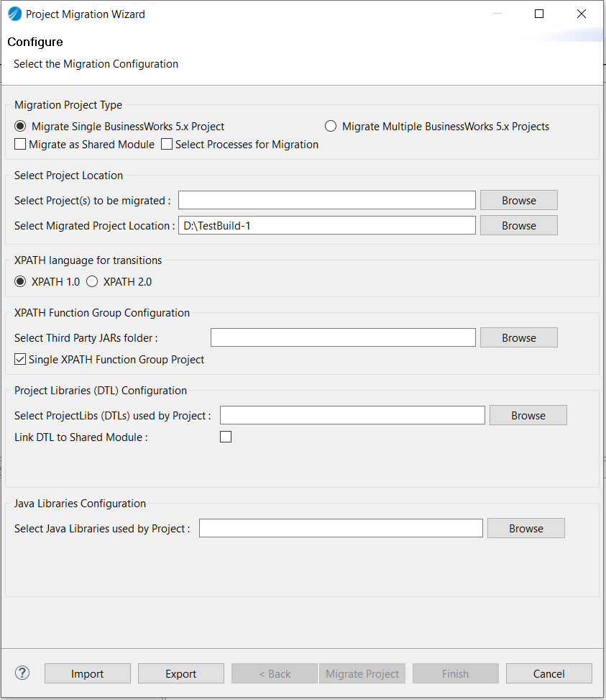Tick the Link DTL to Shared Module checkbox
The width and height of the screenshot is (606, 700).
click(x=226, y=437)
